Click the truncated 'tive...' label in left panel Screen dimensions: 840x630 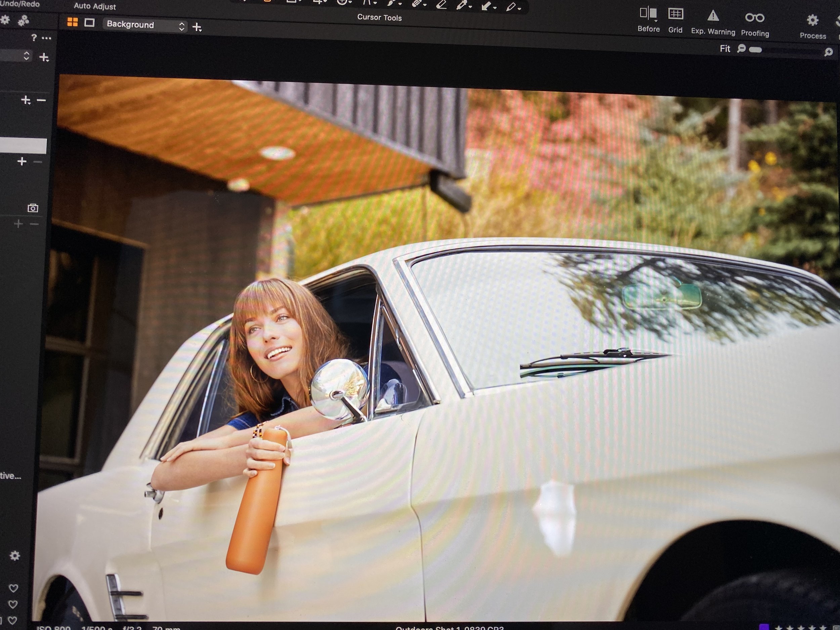(x=11, y=475)
